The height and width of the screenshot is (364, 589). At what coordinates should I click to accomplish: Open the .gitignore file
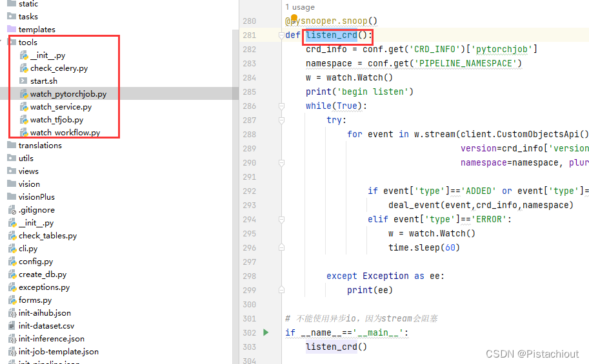pyautogui.click(x=37, y=210)
